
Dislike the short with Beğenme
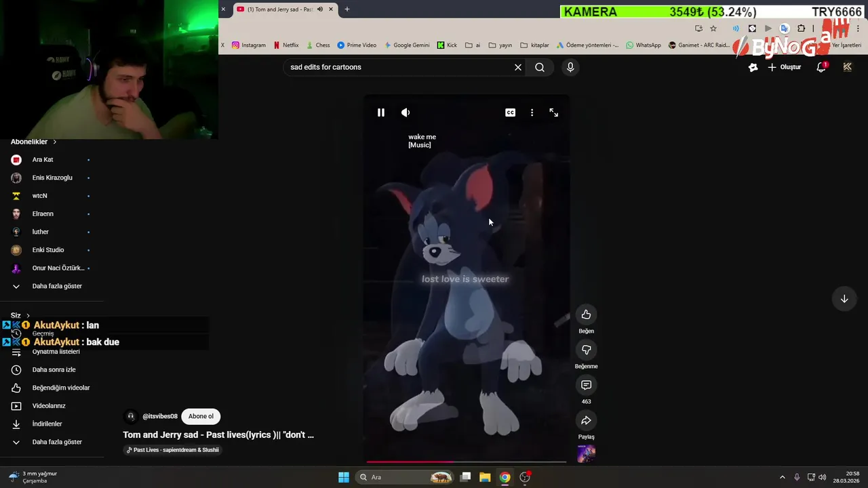[x=586, y=350]
